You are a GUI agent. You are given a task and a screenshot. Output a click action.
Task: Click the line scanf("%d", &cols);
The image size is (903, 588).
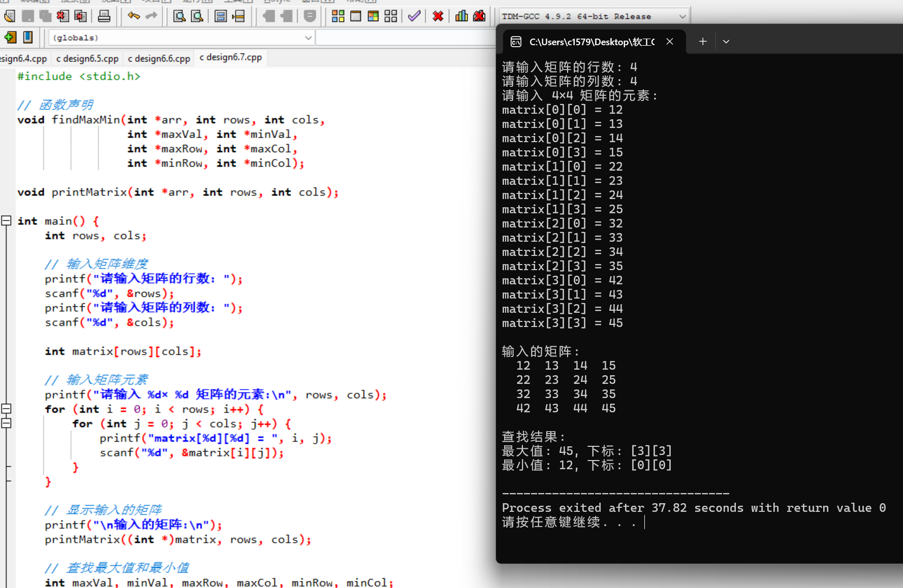109,322
